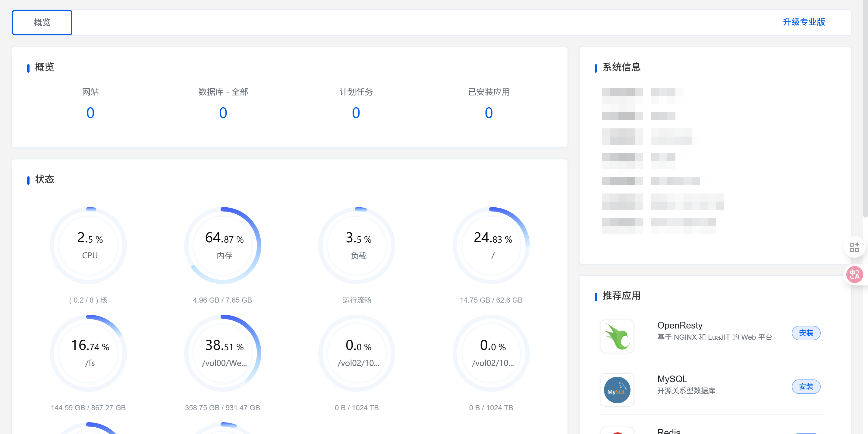Install OpenResty with the 安装 button
The height and width of the screenshot is (434, 868).
806,333
